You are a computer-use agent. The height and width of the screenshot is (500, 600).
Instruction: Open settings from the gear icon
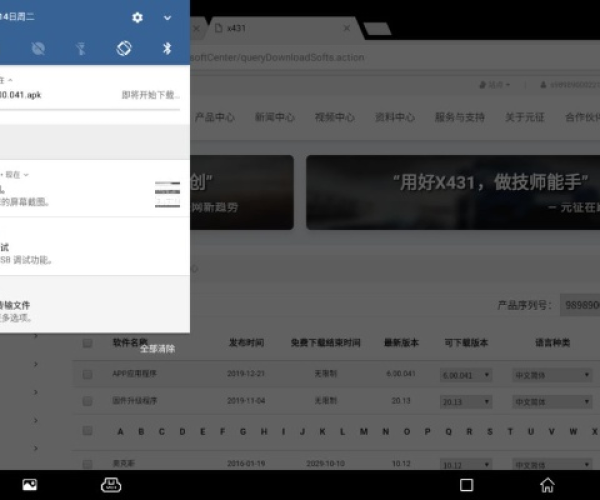click(137, 17)
